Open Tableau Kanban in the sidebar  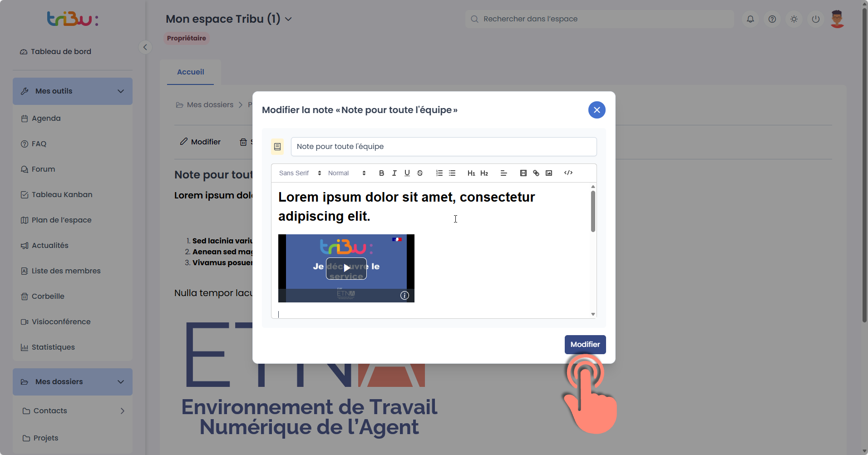pos(57,195)
